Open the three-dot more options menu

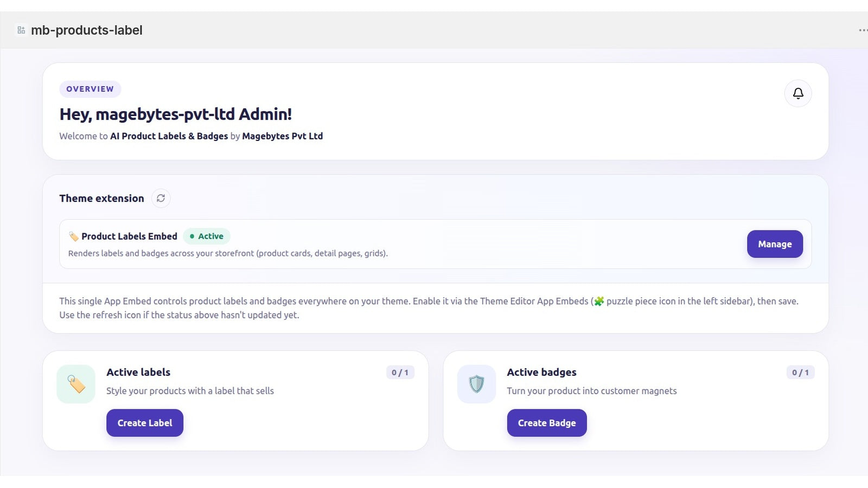point(863,30)
